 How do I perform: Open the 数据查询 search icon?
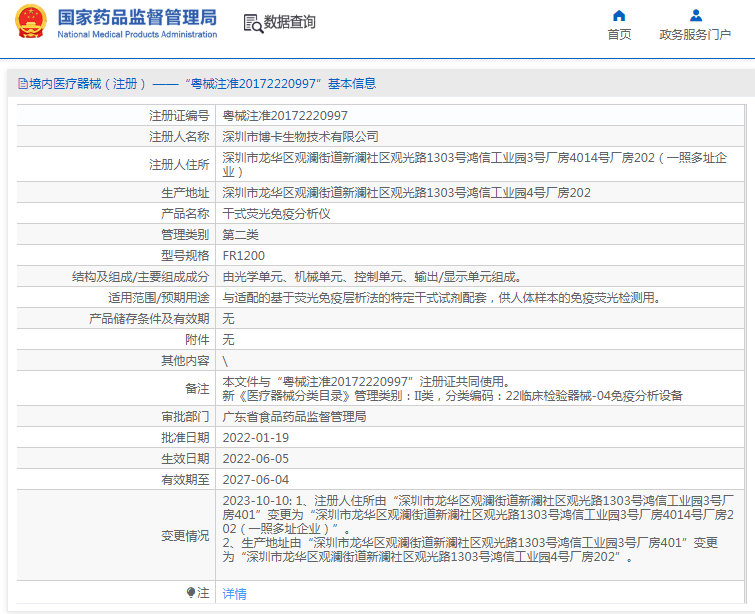click(x=253, y=23)
